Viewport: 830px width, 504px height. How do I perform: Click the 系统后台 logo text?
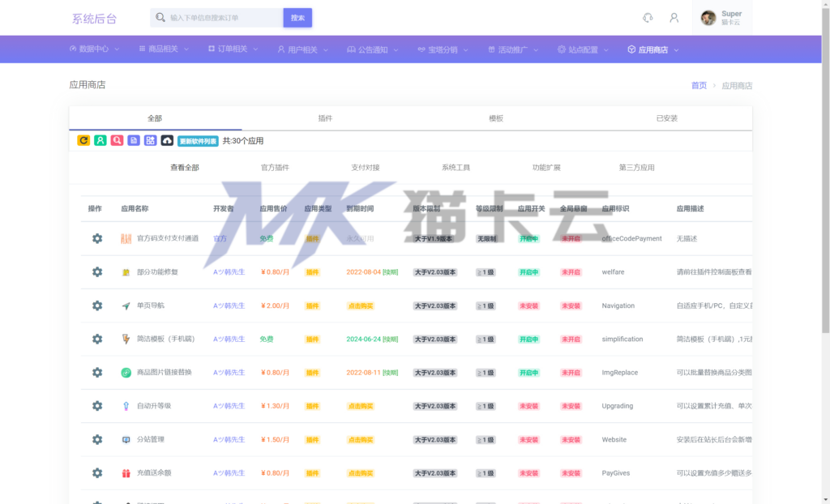pyautogui.click(x=94, y=19)
